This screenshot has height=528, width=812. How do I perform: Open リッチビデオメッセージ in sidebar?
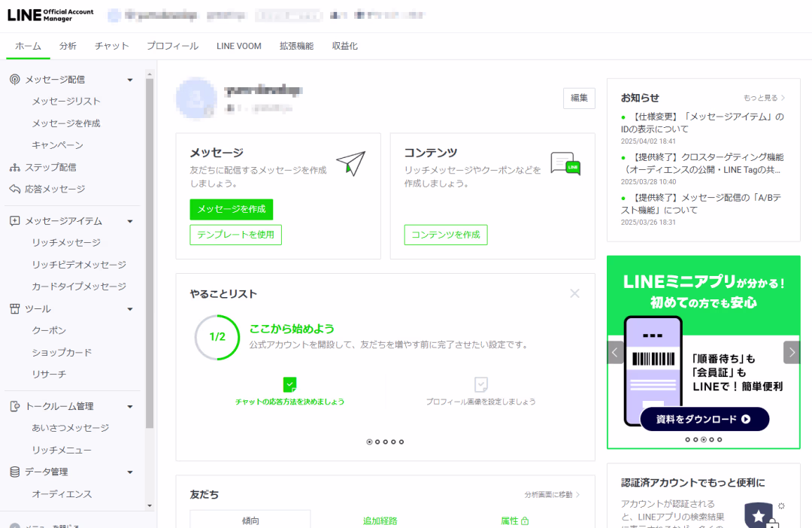[79, 265]
